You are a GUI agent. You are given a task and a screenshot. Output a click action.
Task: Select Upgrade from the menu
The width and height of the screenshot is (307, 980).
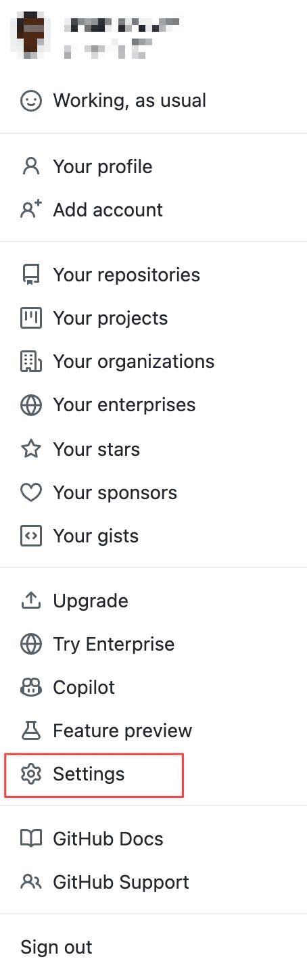point(153,601)
